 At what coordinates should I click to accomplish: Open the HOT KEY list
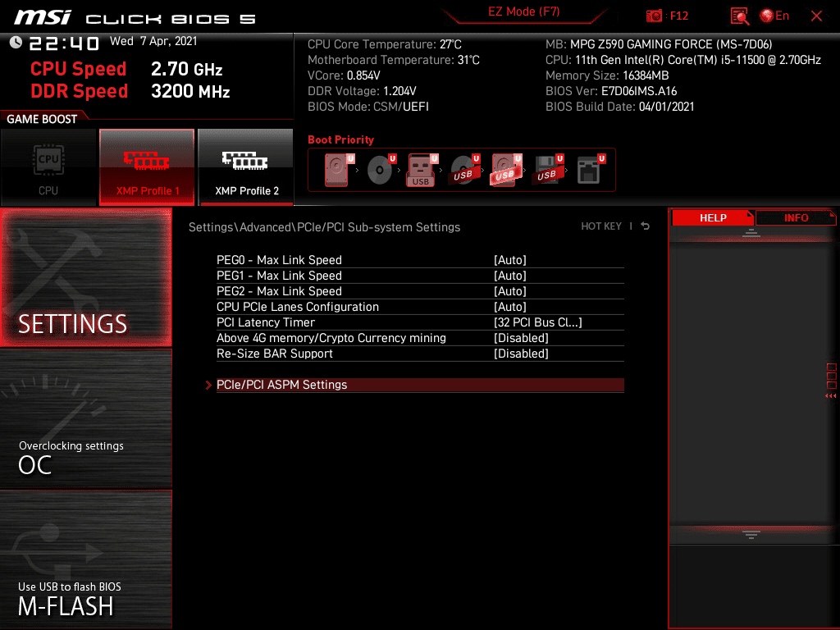coord(601,226)
